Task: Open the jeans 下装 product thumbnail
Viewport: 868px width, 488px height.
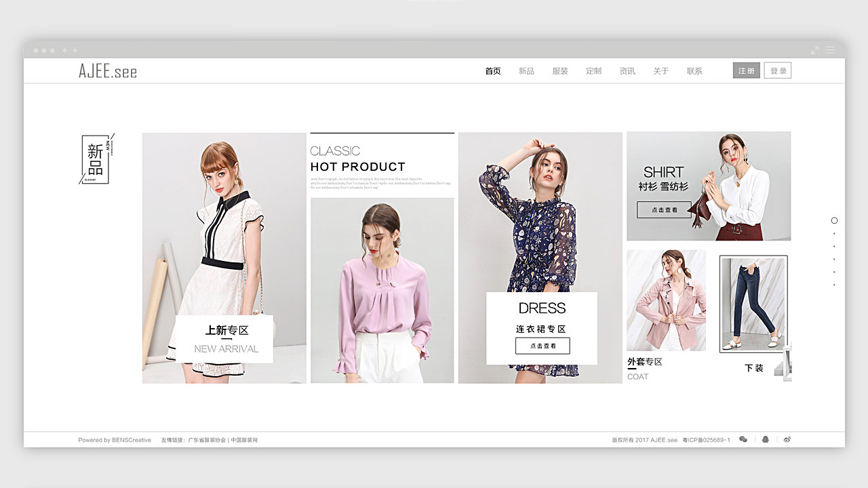Action: pyautogui.click(x=753, y=304)
